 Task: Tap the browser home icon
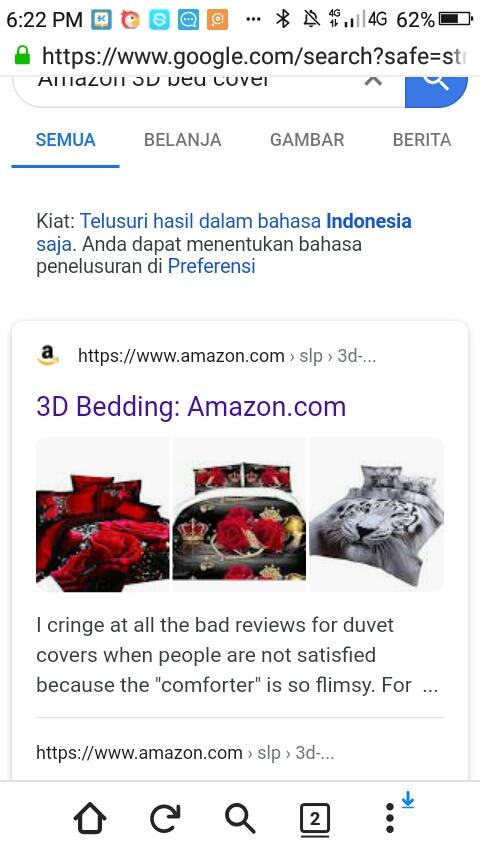90,818
